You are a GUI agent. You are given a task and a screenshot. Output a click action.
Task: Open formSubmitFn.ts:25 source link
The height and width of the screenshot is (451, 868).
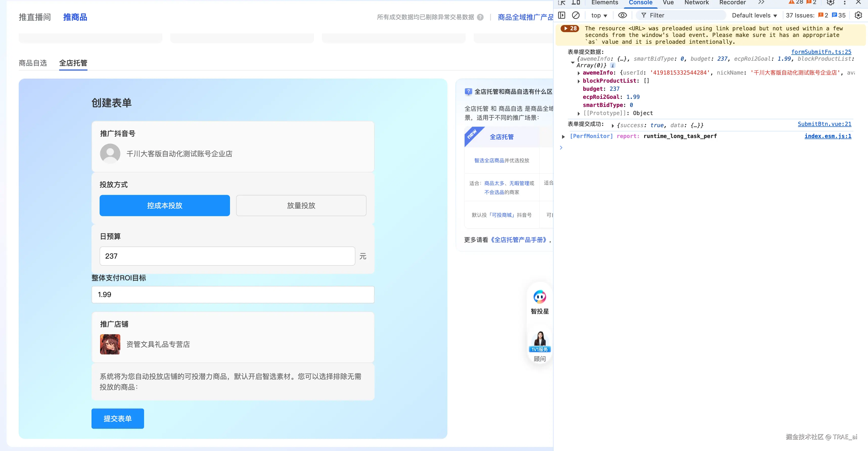[x=821, y=52]
